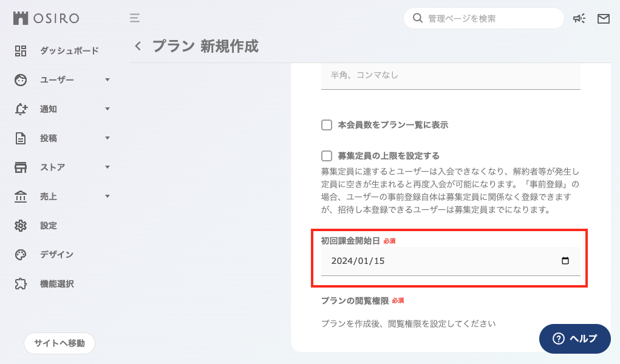Open the デザイン palette icon
620x364 pixels.
tap(21, 254)
